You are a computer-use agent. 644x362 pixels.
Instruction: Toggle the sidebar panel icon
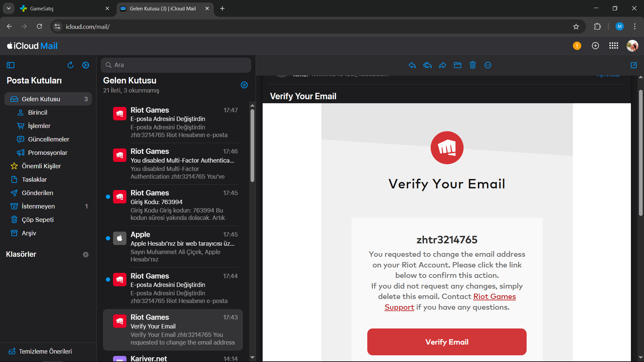11,65
